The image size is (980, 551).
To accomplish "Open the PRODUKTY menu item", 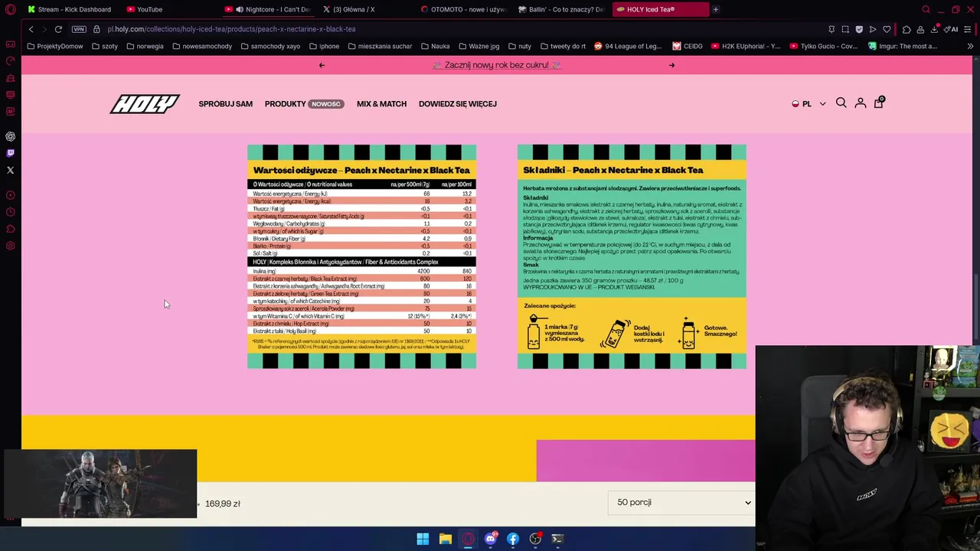I will pos(285,104).
